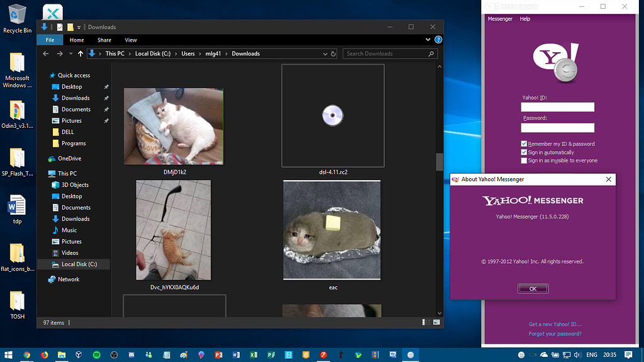Image resolution: width=644 pixels, height=362 pixels.
Task: Click Local Disk (C:) in the address bar
Action: coord(153,54)
